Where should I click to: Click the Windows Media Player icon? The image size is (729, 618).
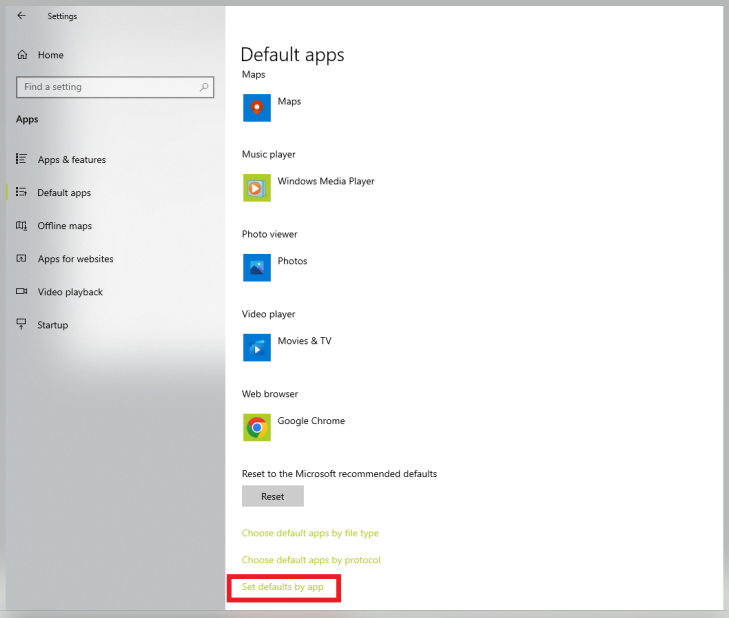click(x=257, y=188)
